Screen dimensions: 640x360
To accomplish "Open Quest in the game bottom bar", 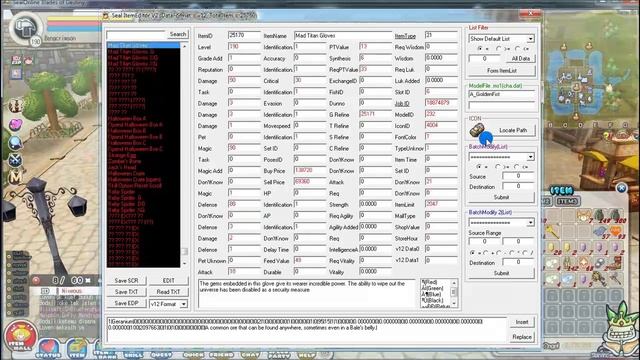I will pos(161,355).
